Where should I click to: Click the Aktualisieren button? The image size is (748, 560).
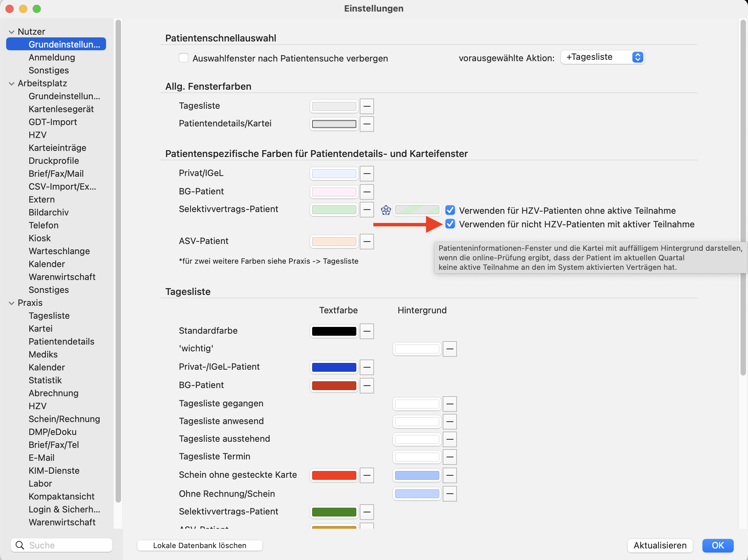tap(660, 545)
